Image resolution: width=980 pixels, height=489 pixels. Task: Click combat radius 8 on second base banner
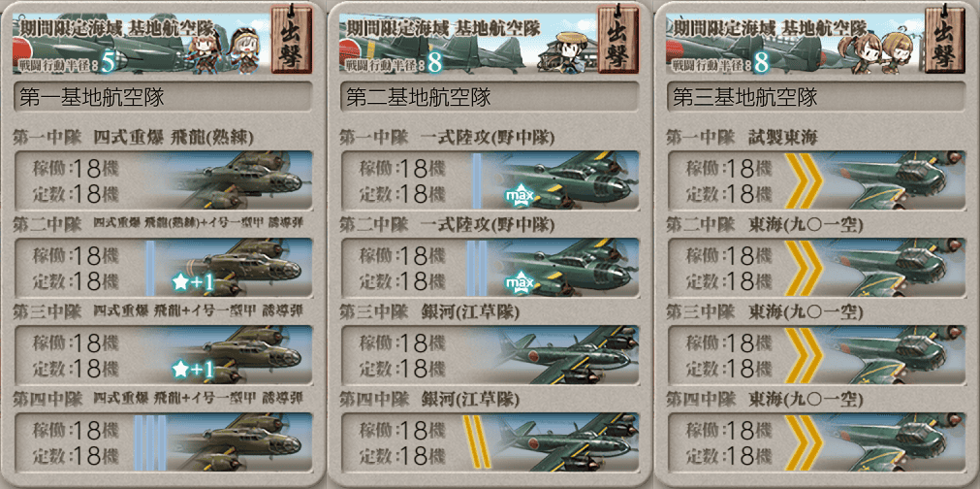coord(433,62)
